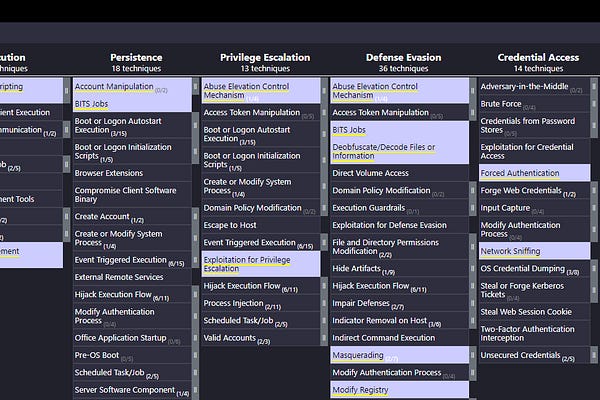Select Account Manipulation technique cell
Image resolution: width=600 pixels, height=400 pixels.
pos(132,87)
